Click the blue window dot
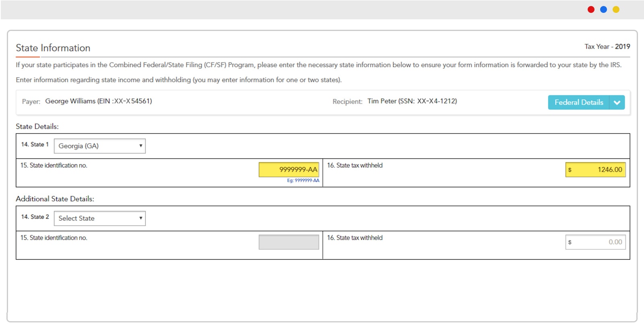 603,10
